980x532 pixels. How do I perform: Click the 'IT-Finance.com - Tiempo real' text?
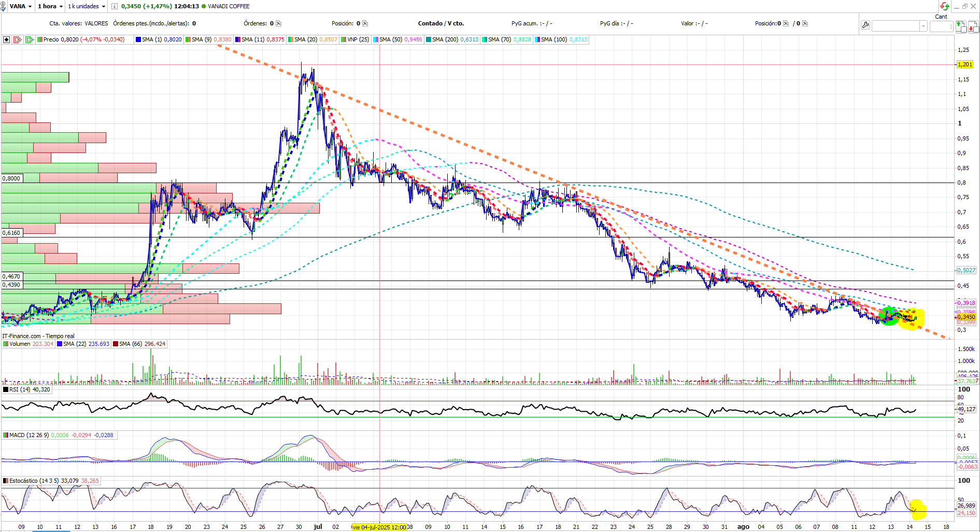coord(38,336)
